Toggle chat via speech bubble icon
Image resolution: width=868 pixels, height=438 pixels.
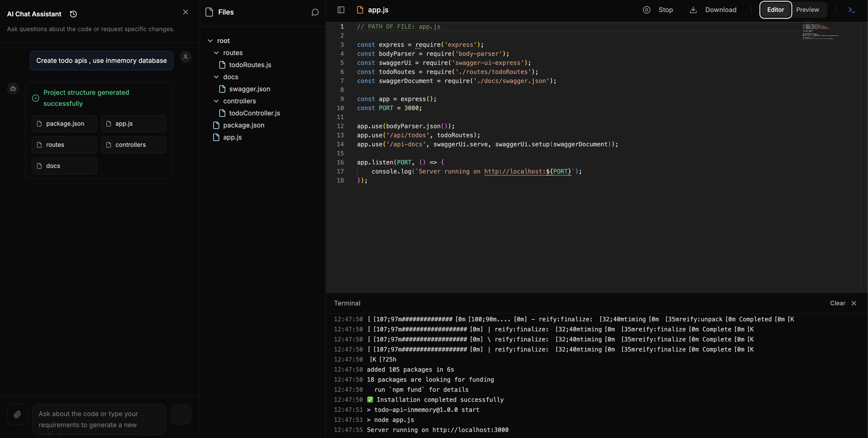point(315,13)
